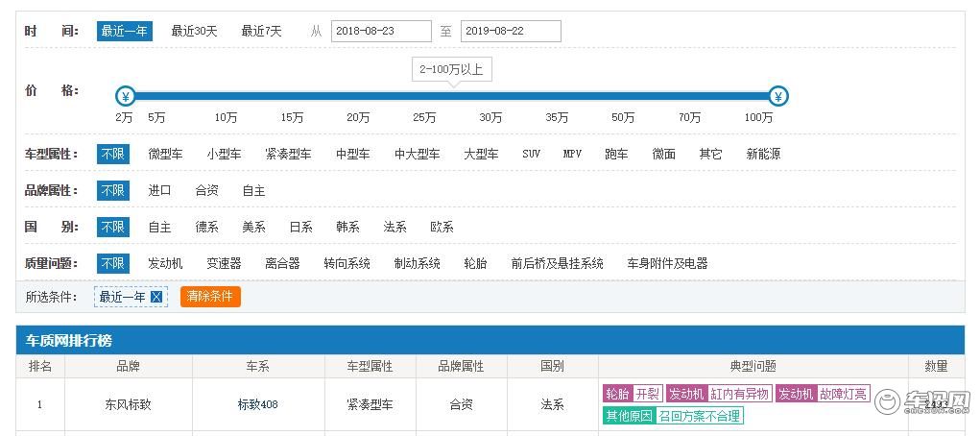Viewport: 980px width, 436px height.
Task: Select 不限 in 国别 row
Action: [113, 227]
